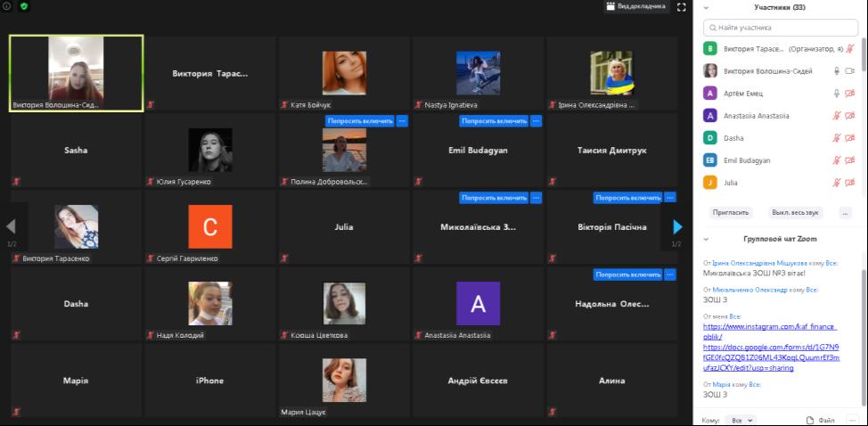Go to next page of video gallery
The image size is (868, 426).
677,226
